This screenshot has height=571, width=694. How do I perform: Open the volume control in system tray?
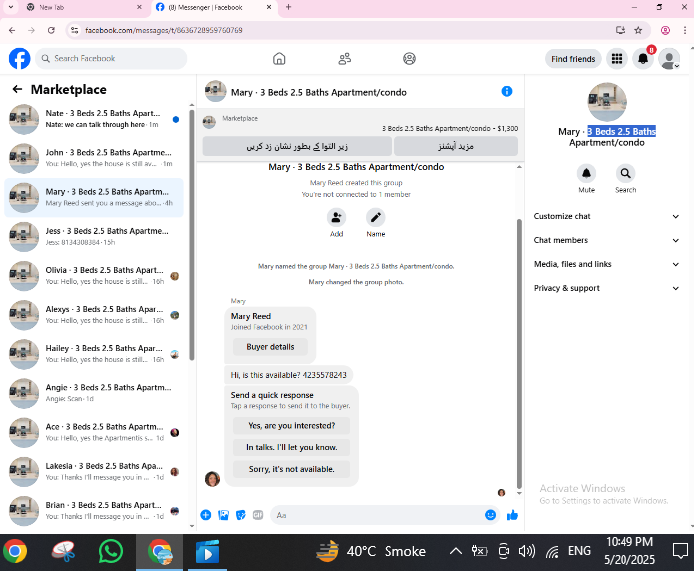click(526, 551)
